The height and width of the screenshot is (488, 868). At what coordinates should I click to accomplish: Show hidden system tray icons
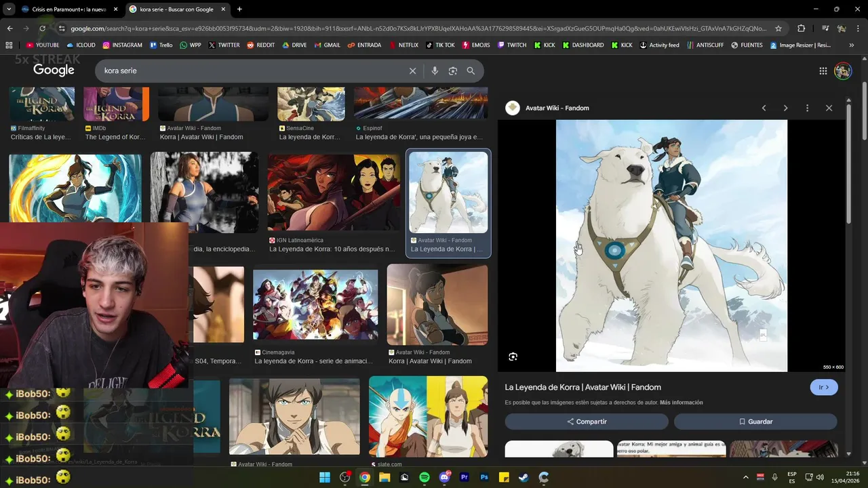pos(746,477)
